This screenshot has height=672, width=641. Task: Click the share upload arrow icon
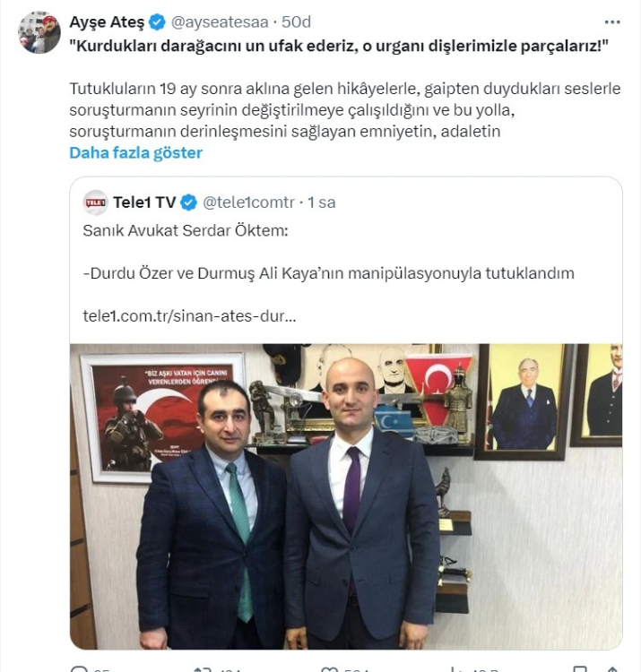[612, 669]
